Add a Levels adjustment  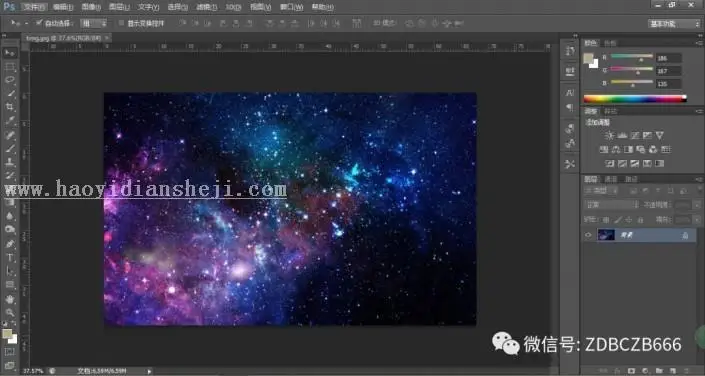pyautogui.click(x=622, y=135)
